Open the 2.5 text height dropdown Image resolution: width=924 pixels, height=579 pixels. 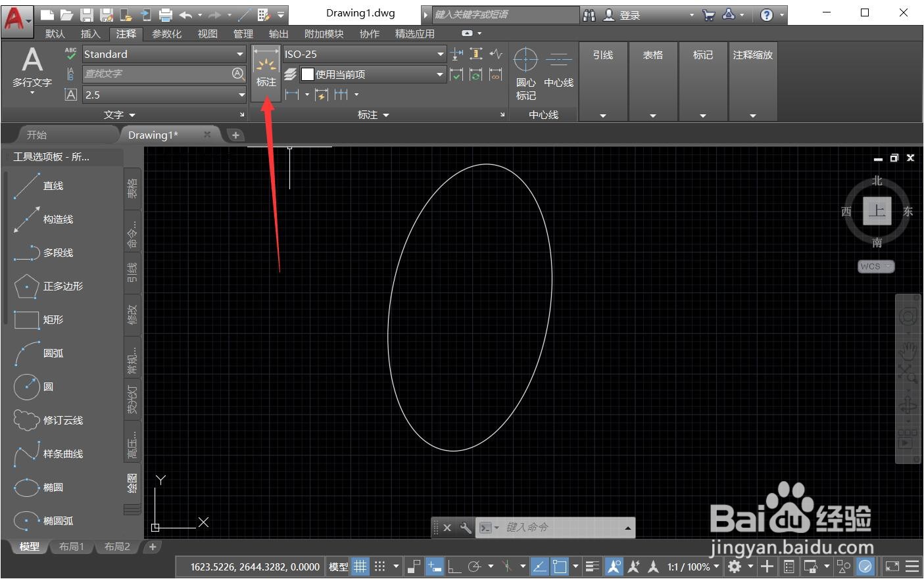(241, 95)
